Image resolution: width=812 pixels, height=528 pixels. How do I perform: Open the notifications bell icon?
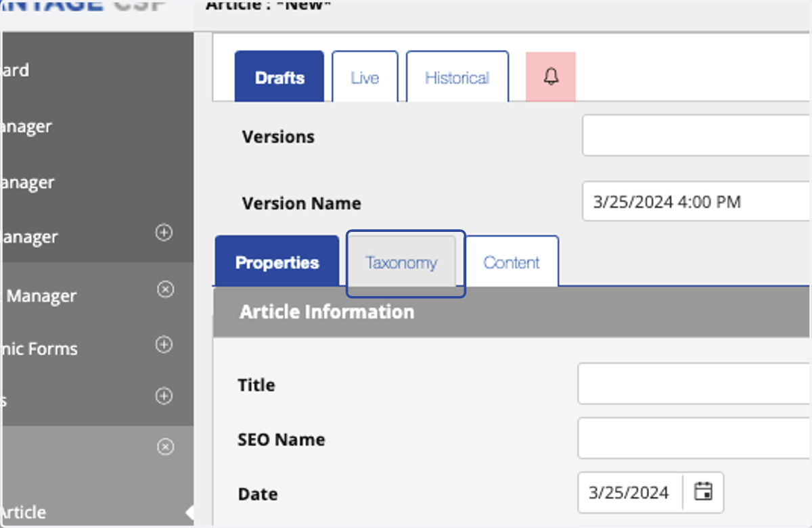[551, 77]
